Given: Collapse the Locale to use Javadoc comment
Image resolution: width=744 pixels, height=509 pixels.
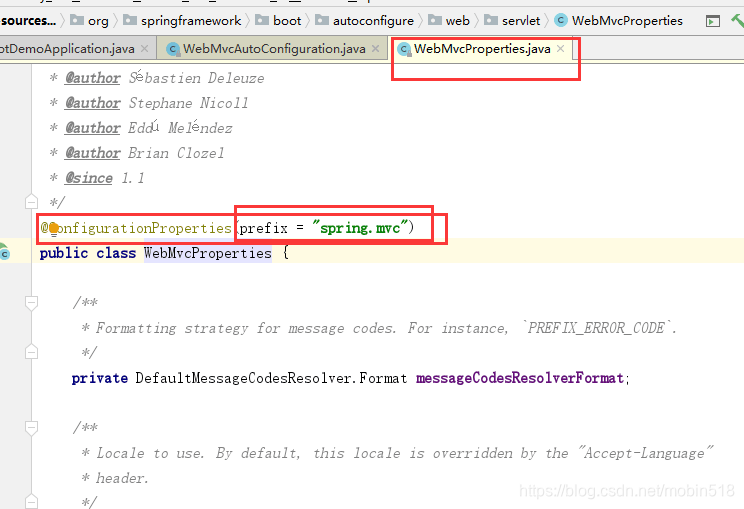Looking at the screenshot, I should coord(31,428).
